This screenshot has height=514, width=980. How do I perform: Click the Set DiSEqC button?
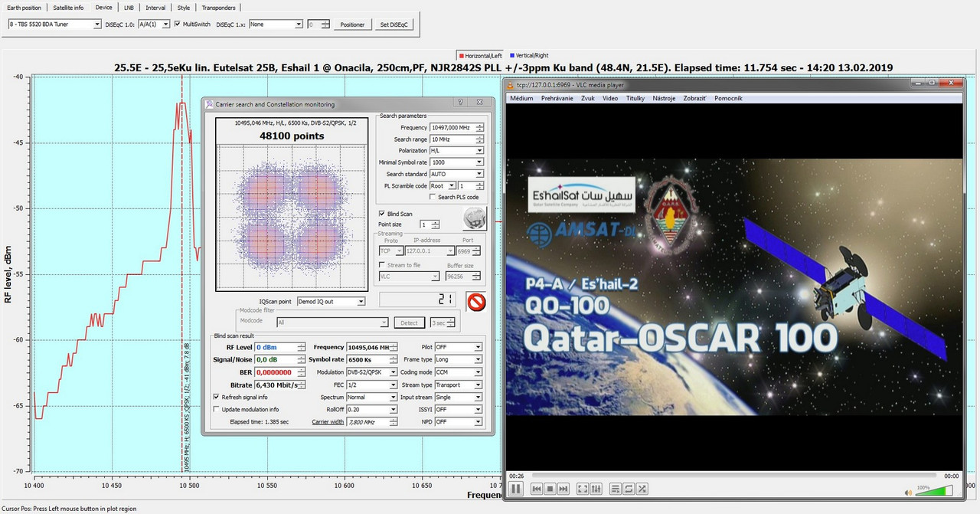[x=394, y=25]
